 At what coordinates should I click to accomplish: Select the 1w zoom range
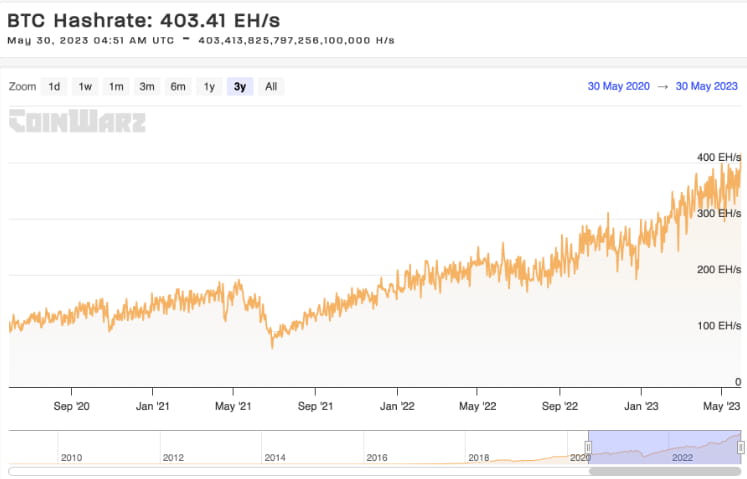coord(85,87)
